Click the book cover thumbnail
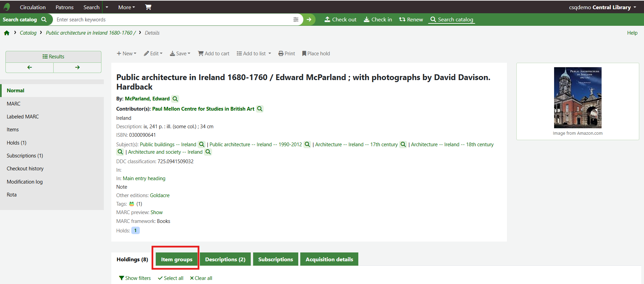 577,97
